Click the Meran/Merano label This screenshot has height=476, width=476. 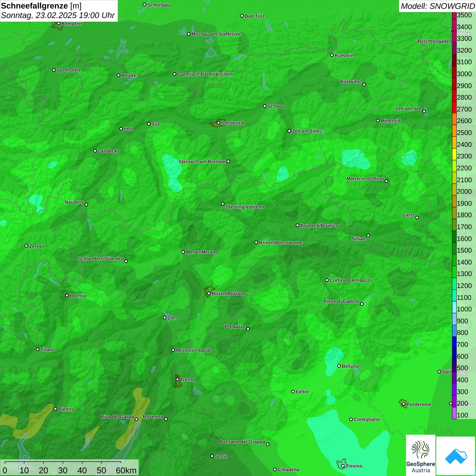[x=202, y=252]
